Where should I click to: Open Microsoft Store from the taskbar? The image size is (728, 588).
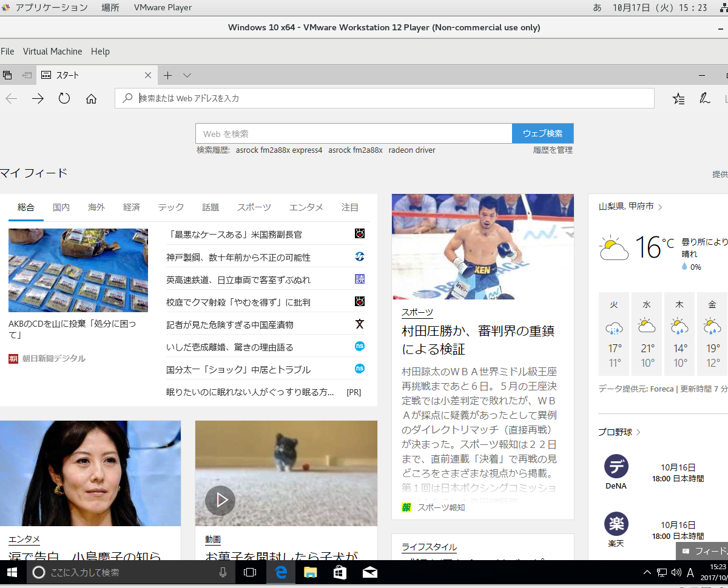coord(340,572)
